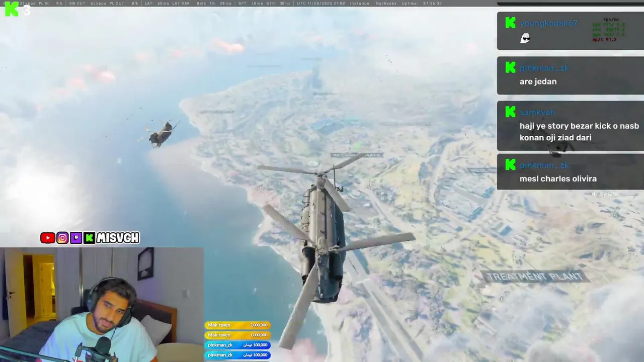Click the Uptime 07:36:32 readout
This screenshot has width=644, height=362.
tap(422, 4)
